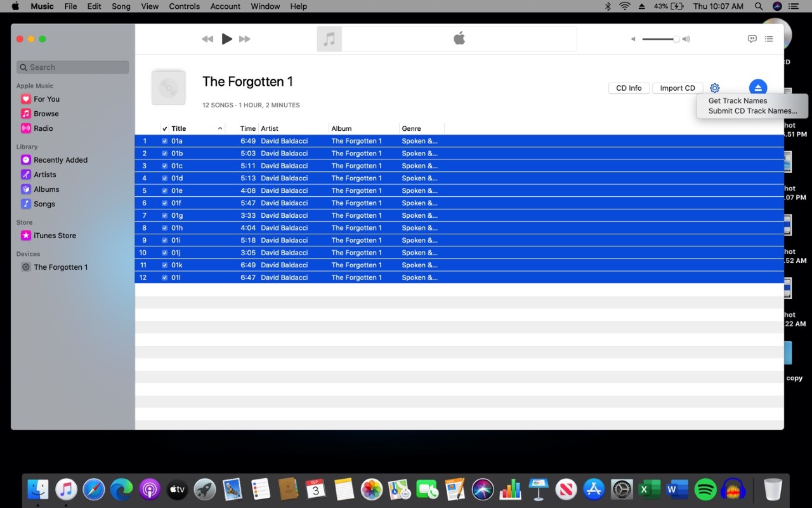Open the Account menu

(x=225, y=6)
